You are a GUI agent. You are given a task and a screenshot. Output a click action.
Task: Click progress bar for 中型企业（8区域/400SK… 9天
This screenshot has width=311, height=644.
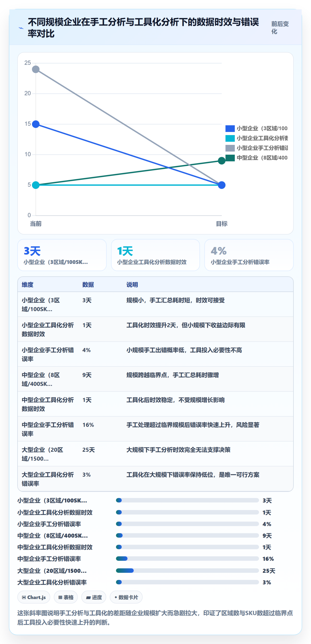187,535
